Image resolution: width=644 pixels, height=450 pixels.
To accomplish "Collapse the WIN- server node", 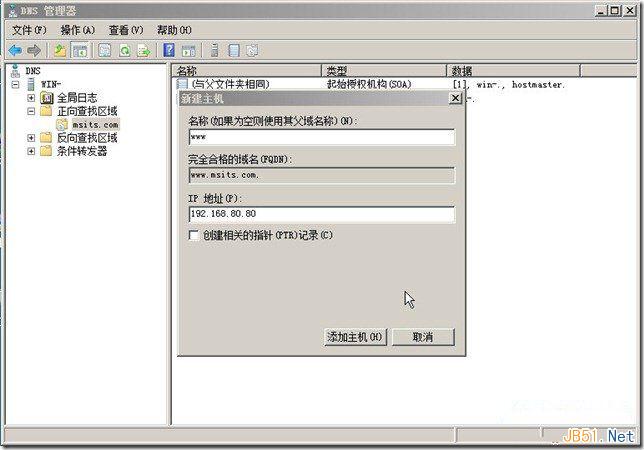I will pos(16,85).
